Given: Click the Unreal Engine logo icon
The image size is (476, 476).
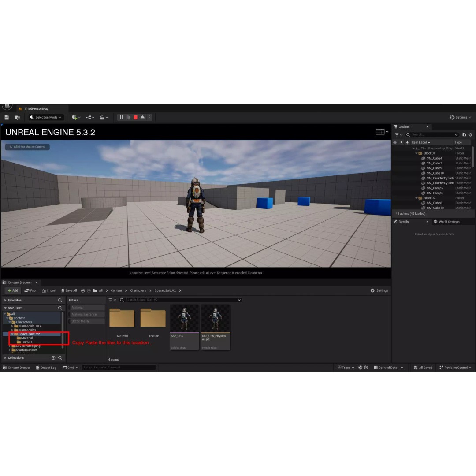Looking at the screenshot, I should (x=7, y=107).
